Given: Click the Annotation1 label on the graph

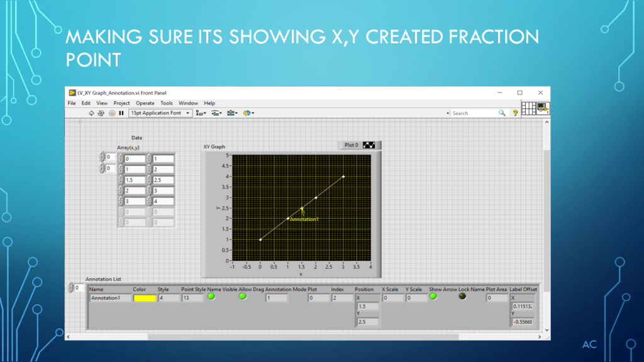Looking at the screenshot, I should click(304, 219).
